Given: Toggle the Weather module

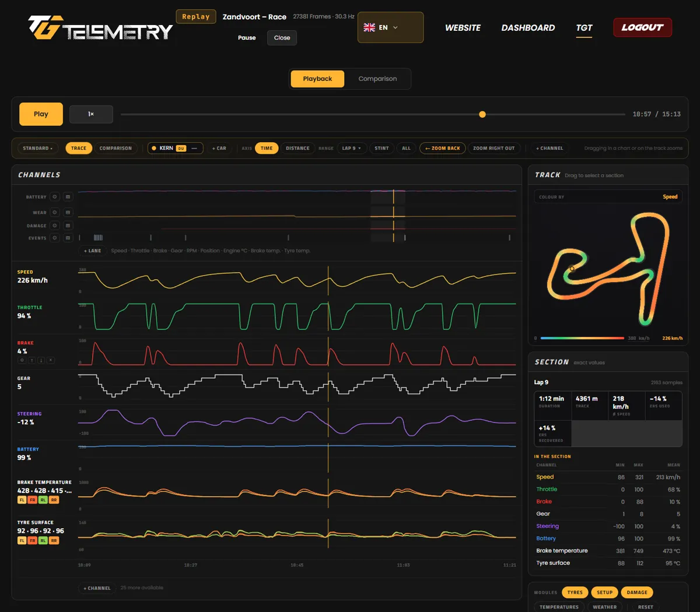Looking at the screenshot, I should [604, 607].
